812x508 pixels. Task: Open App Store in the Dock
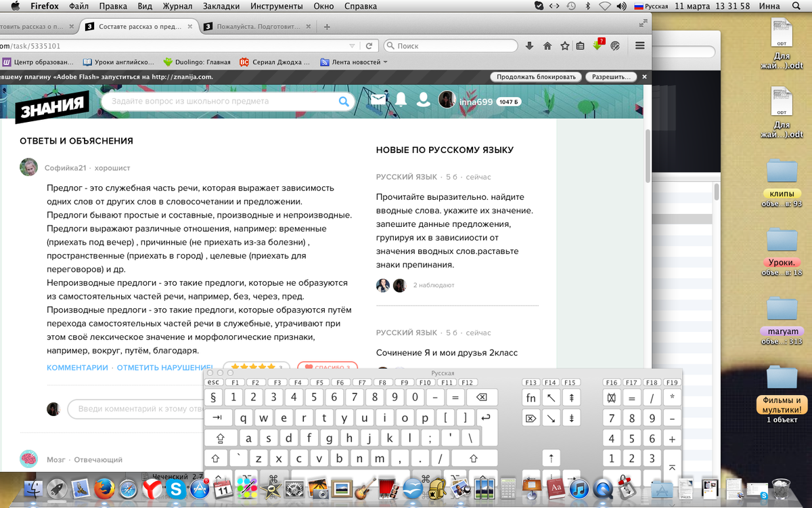pos(199,488)
